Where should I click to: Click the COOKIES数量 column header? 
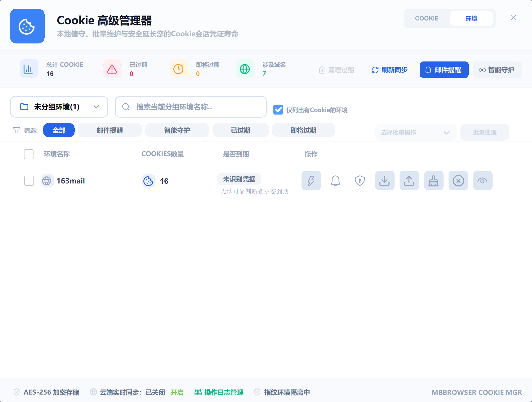point(163,154)
